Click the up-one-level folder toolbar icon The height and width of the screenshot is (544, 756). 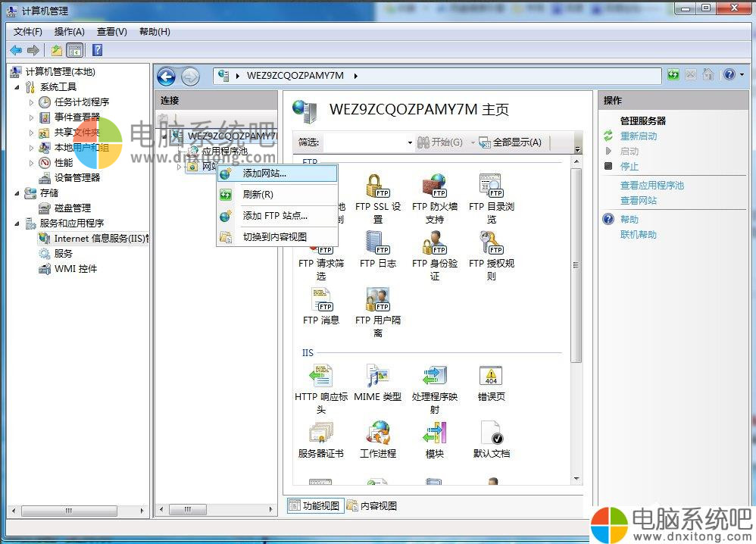pyautogui.click(x=57, y=50)
